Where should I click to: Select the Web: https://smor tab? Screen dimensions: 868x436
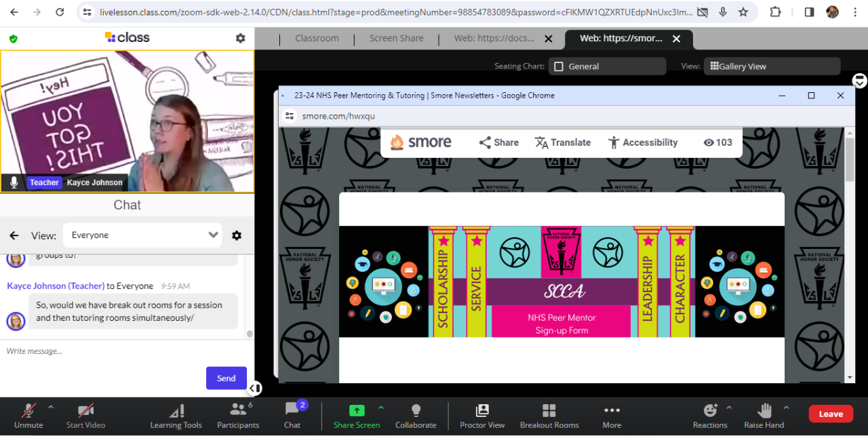[621, 39]
